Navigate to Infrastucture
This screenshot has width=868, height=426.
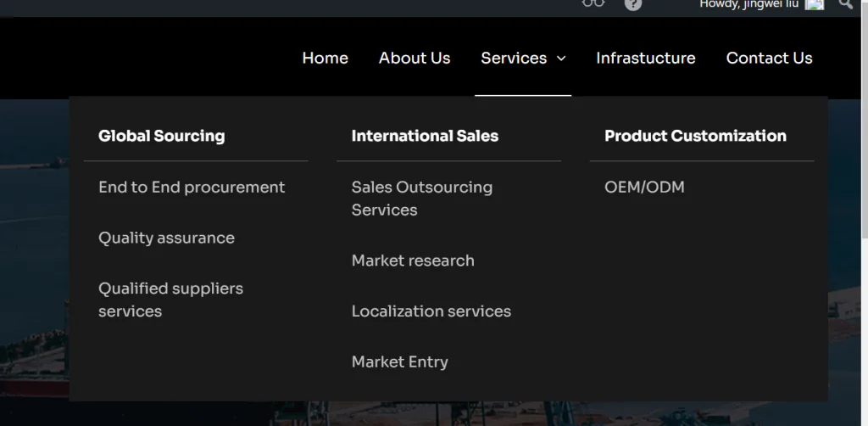[x=645, y=59]
